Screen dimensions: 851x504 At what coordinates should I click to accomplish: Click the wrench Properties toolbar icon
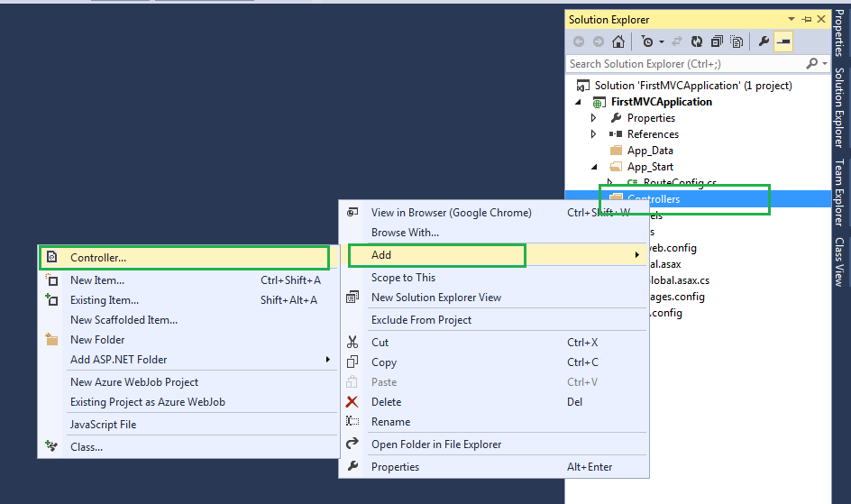(x=764, y=41)
